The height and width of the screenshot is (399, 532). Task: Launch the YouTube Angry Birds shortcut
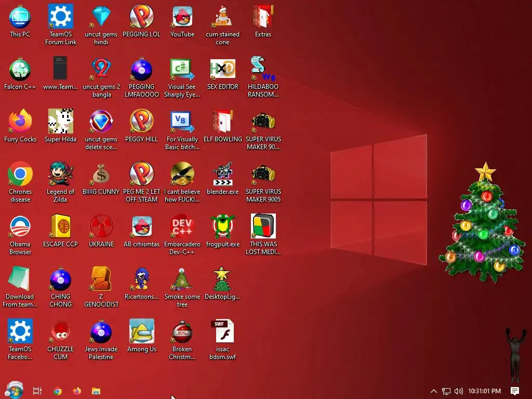click(x=182, y=21)
